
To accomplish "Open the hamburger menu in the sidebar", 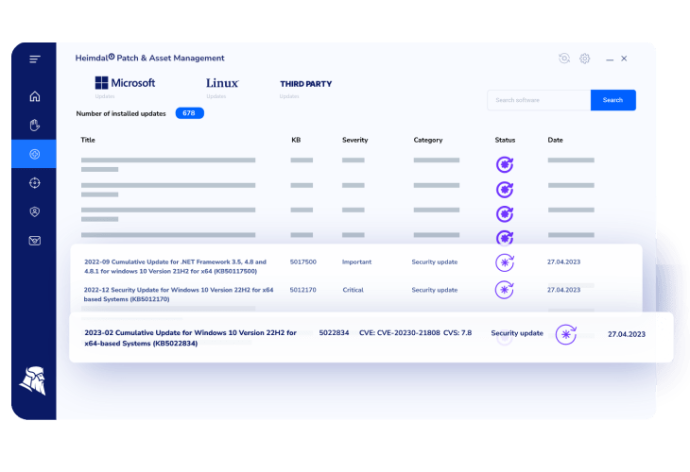I will tap(35, 59).
